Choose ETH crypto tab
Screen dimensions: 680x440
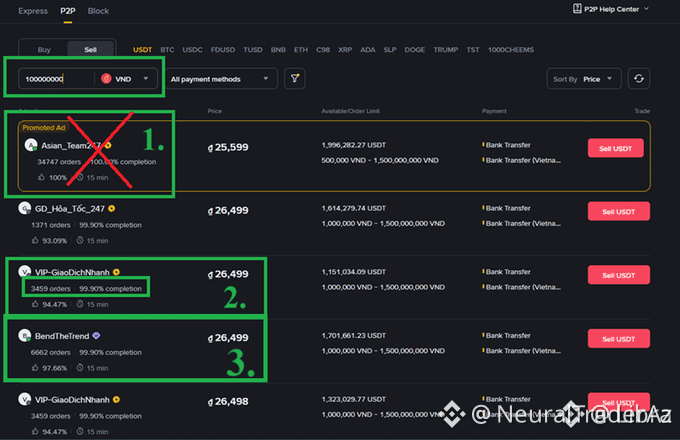[x=301, y=49]
